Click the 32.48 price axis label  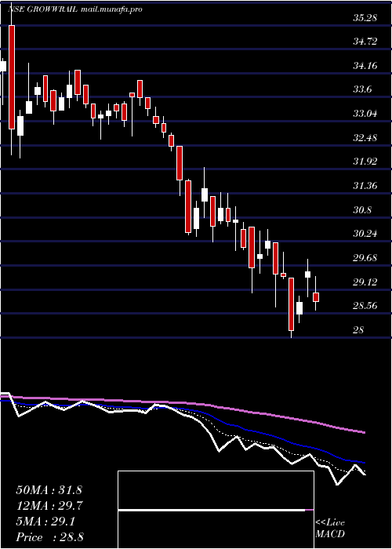click(365, 137)
